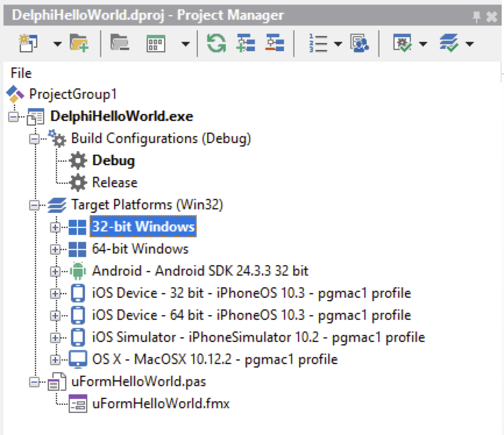
Task: Click the numbered list Sort icon
Action: coord(318,43)
